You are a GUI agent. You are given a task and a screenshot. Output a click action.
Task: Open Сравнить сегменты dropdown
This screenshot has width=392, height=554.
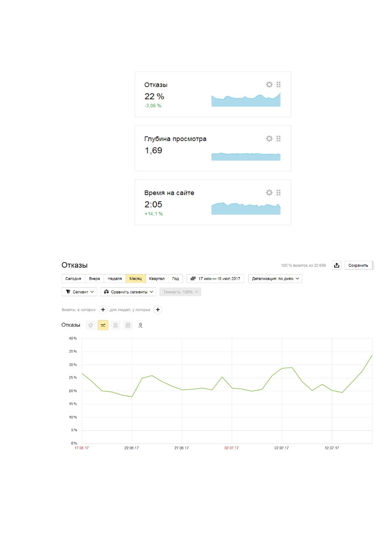[128, 292]
